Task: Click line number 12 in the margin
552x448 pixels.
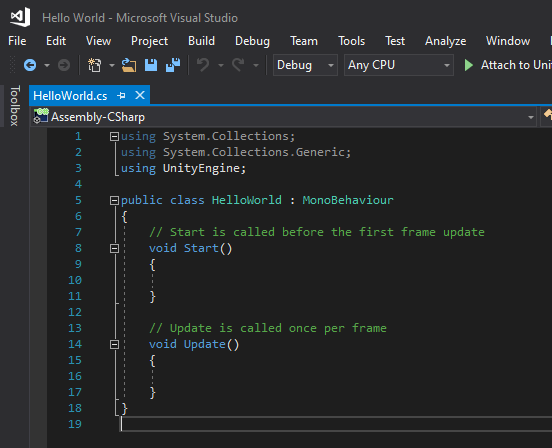Action: click(75, 312)
